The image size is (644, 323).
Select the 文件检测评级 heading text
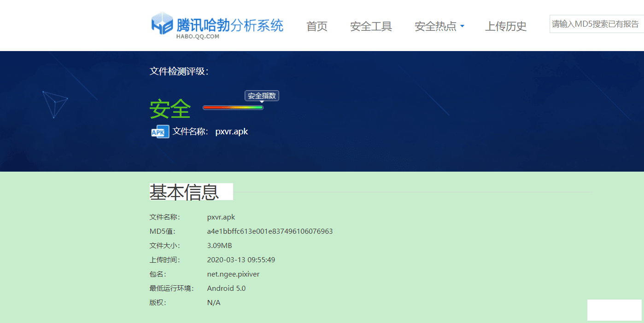[179, 71]
